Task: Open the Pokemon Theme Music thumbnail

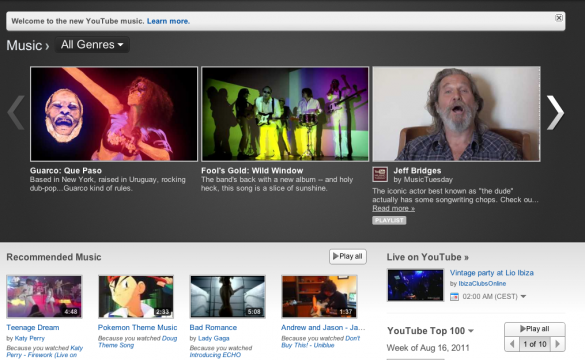Action: (136, 297)
